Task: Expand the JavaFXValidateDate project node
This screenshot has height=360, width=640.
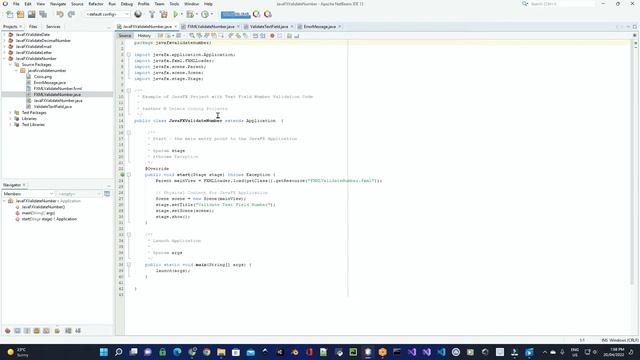Action: click(5, 35)
